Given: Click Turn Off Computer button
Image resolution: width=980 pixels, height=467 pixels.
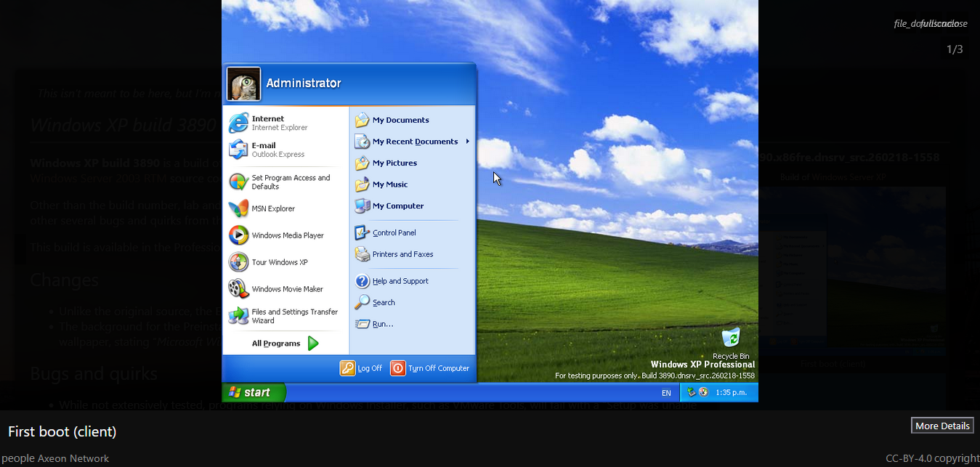Looking at the screenshot, I should point(430,368).
